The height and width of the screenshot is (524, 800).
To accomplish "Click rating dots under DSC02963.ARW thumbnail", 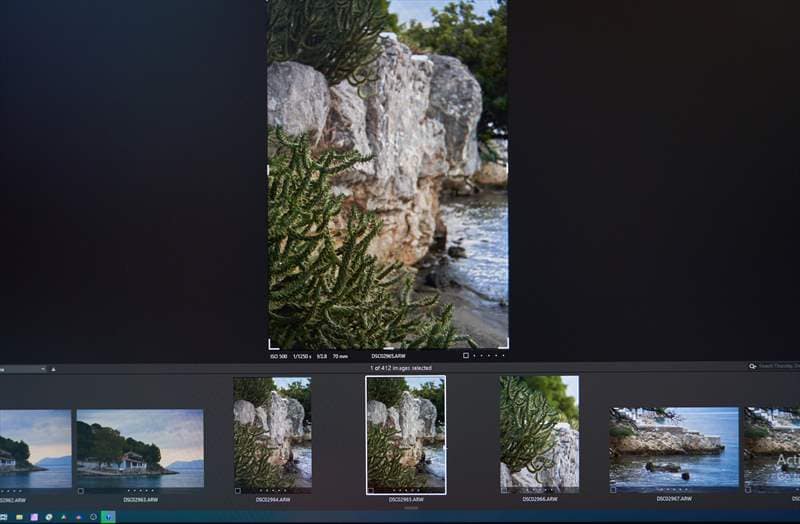I will 140,491.
